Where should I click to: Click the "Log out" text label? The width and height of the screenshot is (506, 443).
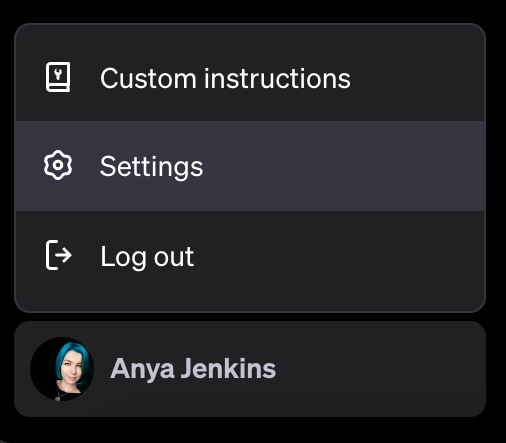[147, 257]
